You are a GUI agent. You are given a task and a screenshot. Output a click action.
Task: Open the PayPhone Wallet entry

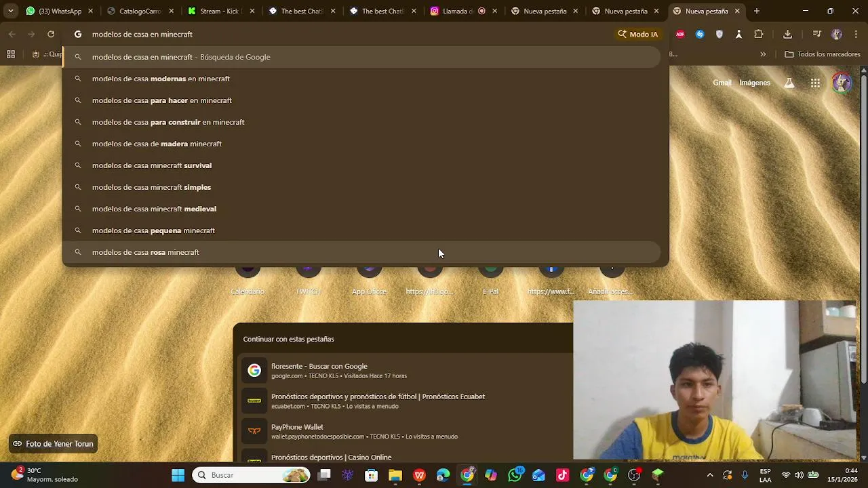[x=407, y=431]
